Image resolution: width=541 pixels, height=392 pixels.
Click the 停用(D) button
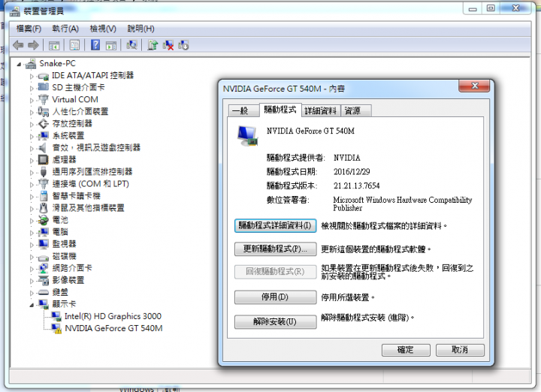click(x=275, y=297)
